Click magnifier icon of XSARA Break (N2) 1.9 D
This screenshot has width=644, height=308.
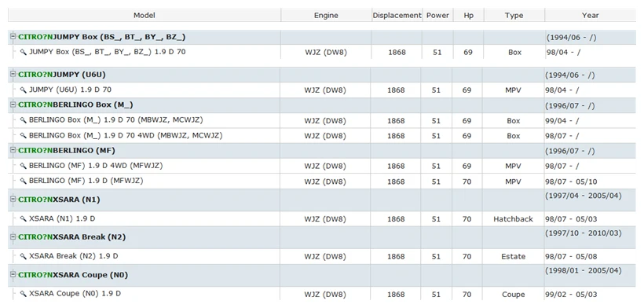[24, 256]
